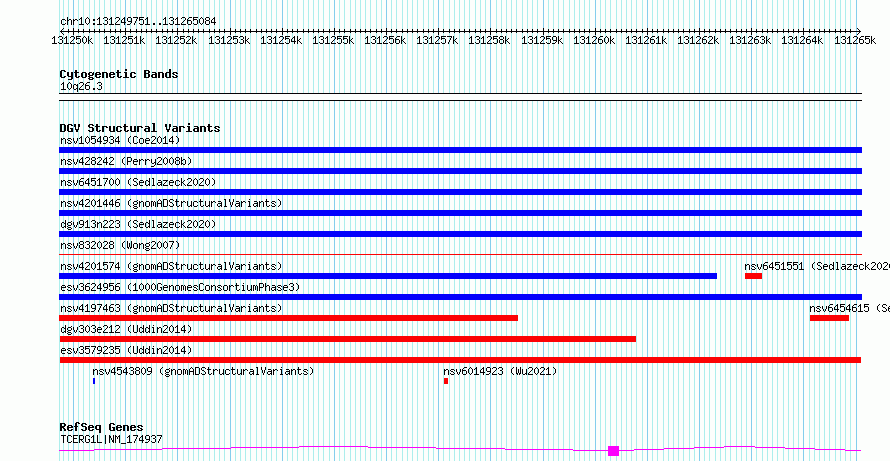The height and width of the screenshot is (461, 890).
Task: Open the nsv4201574 (gnomADStructuralVariants) label
Action: [x=171, y=266]
